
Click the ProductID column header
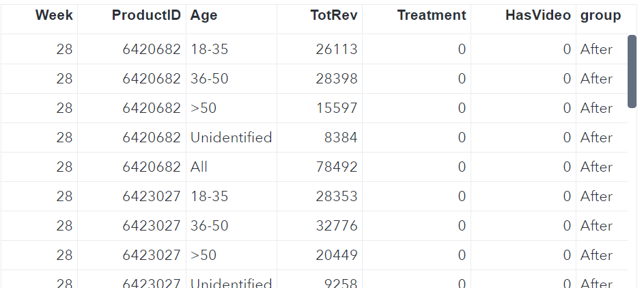click(146, 16)
